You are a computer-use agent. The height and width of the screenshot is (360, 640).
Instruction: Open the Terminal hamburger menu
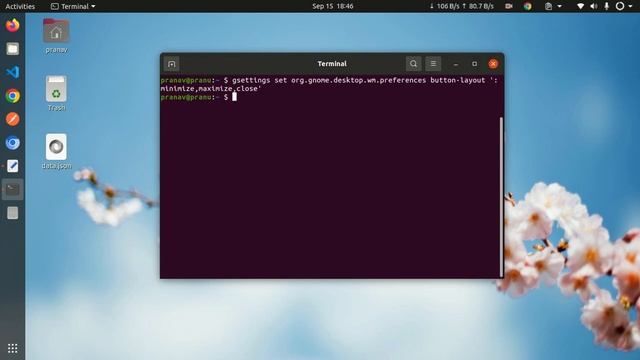click(x=433, y=64)
